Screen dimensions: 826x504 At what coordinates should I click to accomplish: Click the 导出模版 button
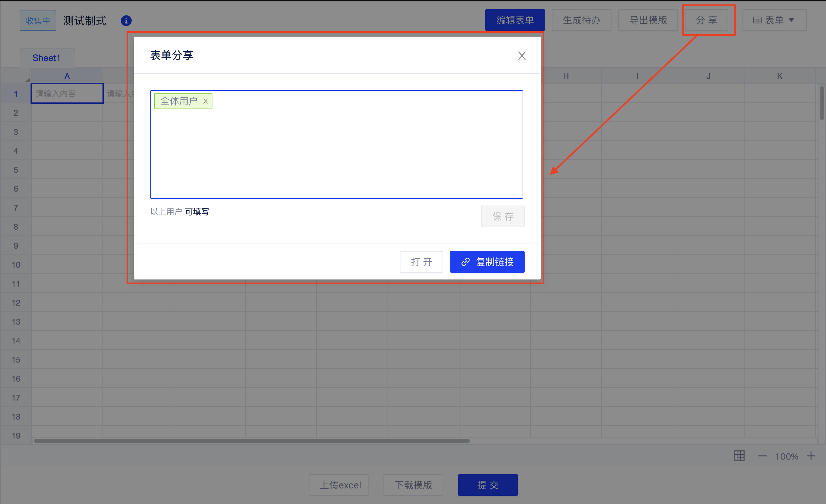pyautogui.click(x=648, y=20)
